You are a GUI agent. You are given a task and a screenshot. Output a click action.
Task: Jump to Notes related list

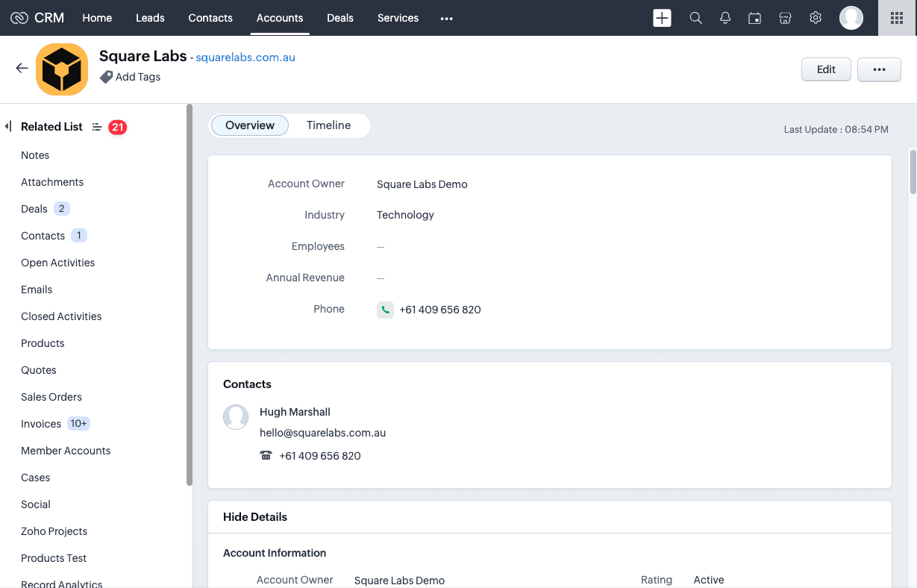click(x=35, y=155)
